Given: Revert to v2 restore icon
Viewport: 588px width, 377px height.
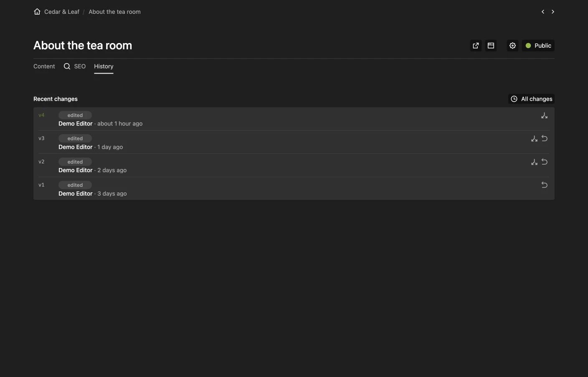Looking at the screenshot, I should (x=545, y=162).
